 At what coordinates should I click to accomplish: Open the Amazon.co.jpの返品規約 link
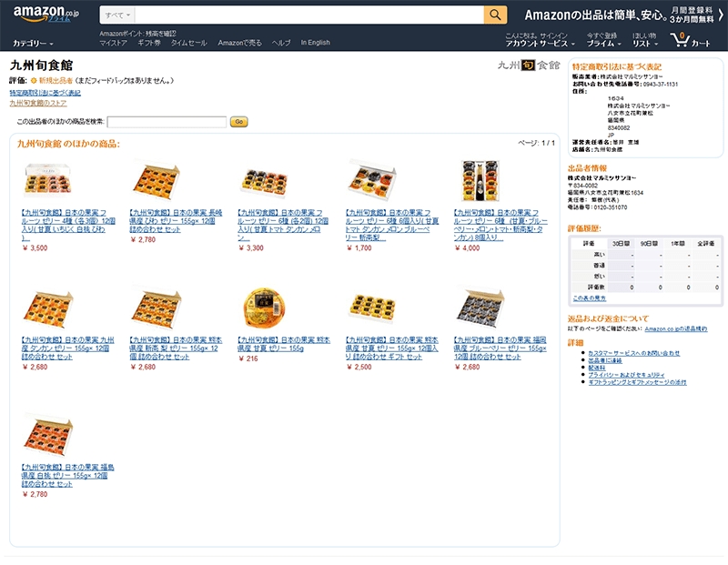676,328
